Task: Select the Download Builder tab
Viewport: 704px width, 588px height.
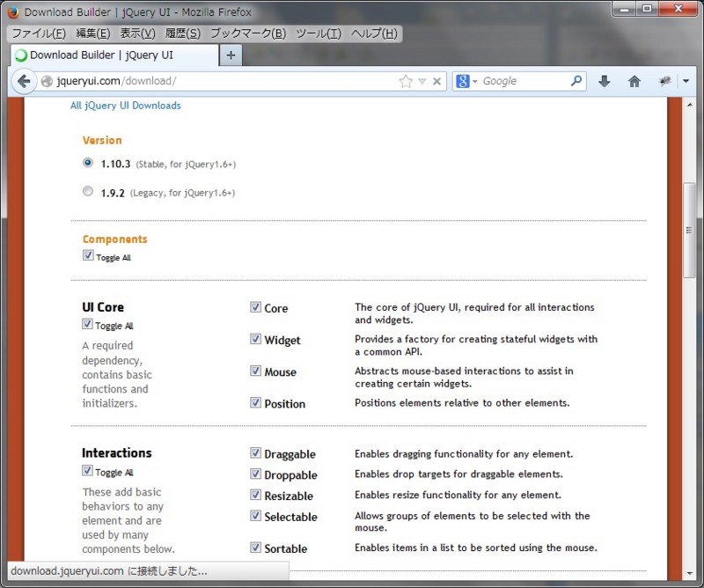Action: pos(114,55)
